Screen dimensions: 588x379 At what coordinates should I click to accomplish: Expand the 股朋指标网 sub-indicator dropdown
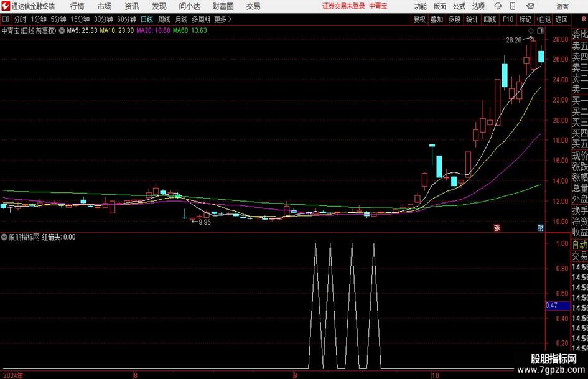(4, 237)
